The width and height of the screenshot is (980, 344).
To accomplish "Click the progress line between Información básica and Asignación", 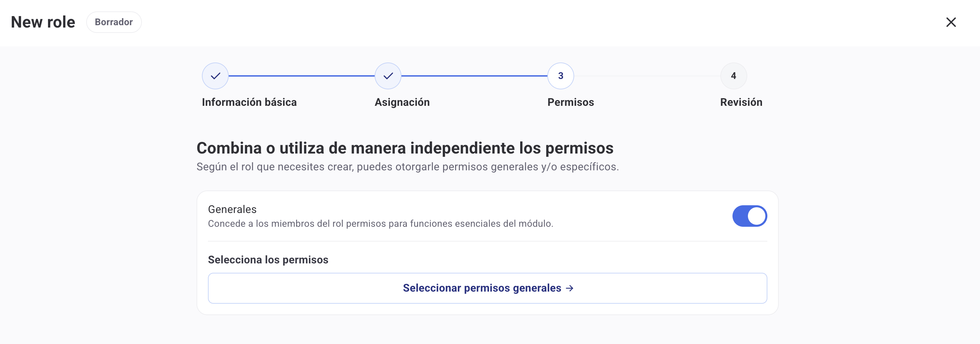I will point(302,76).
